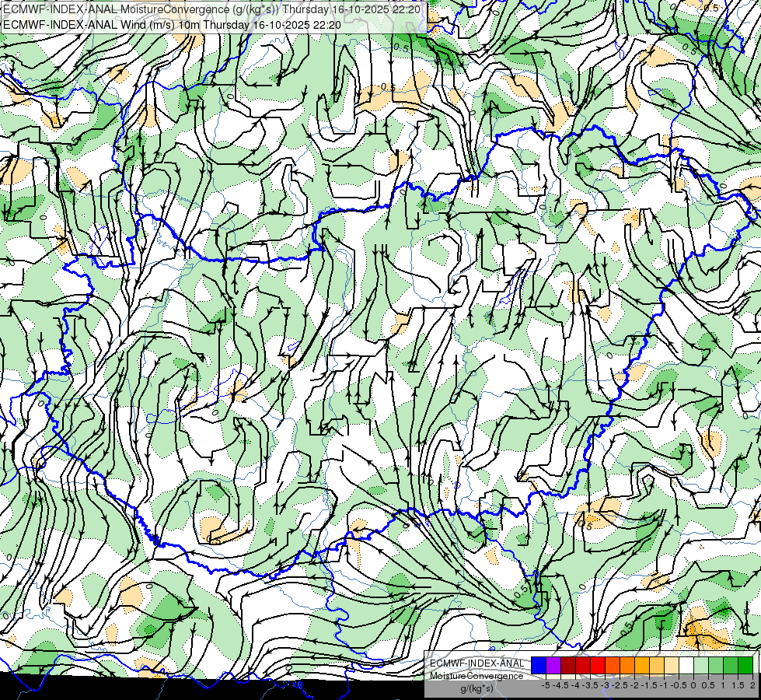Click the '-3.5' legend tick value
This screenshot has height=700, width=761.
[590, 685]
